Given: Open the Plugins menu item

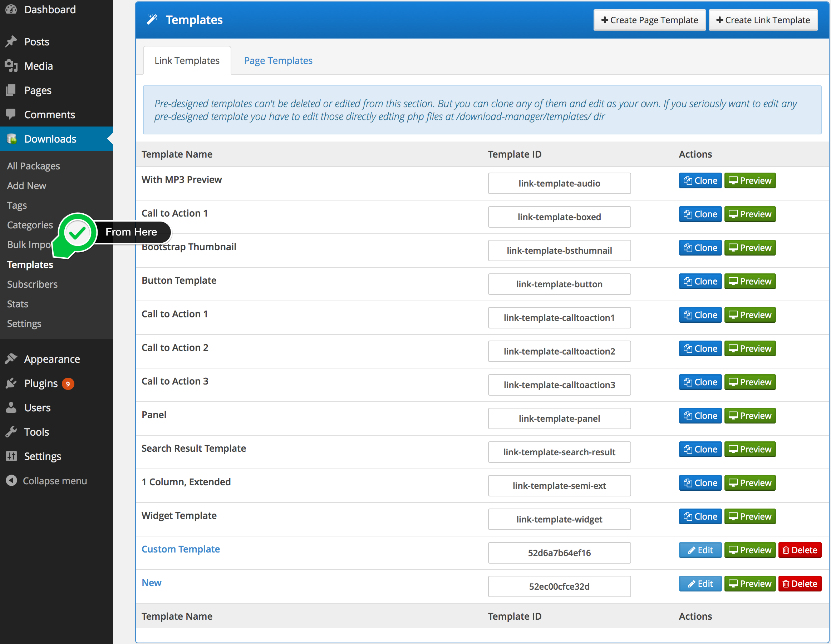Looking at the screenshot, I should (41, 383).
